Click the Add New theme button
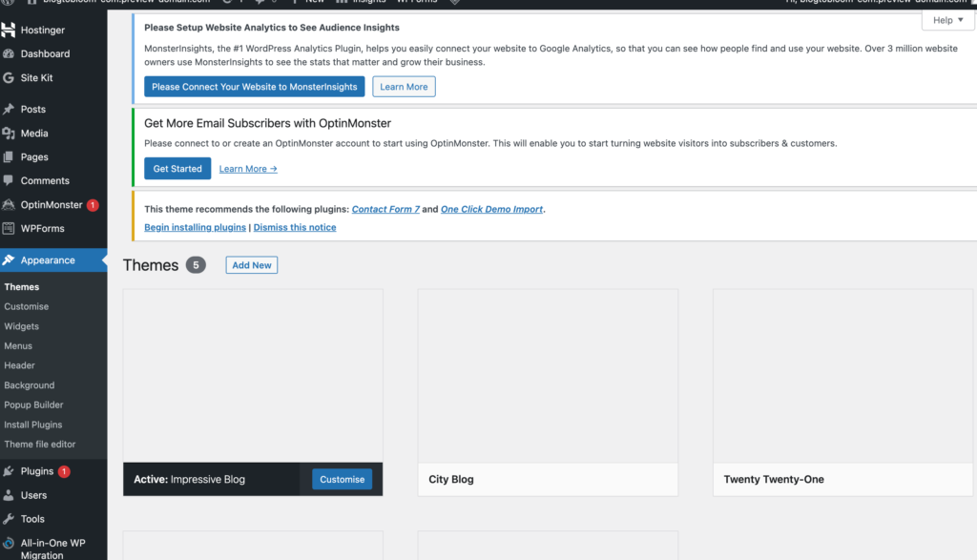The height and width of the screenshot is (560, 977). [x=252, y=265]
